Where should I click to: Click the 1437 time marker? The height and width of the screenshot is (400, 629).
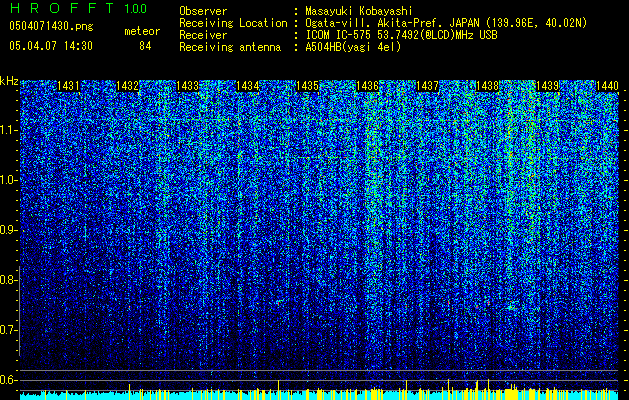coord(428,86)
